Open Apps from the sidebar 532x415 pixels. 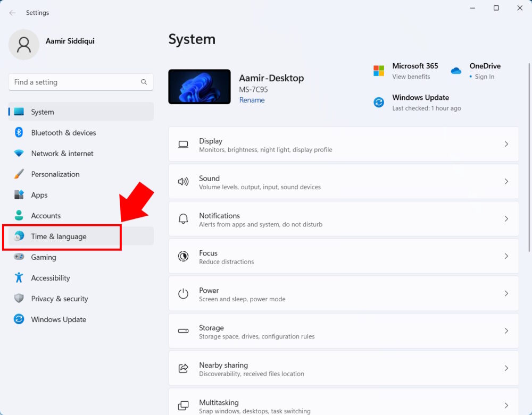point(81,195)
